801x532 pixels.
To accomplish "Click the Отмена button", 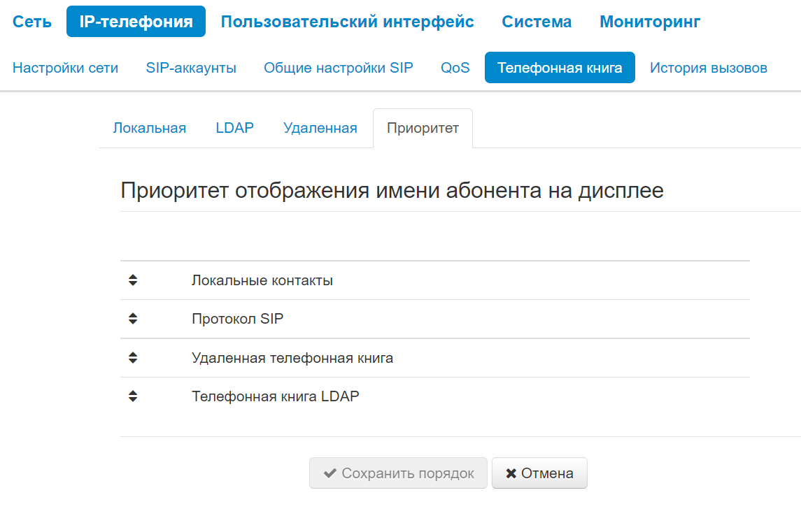I will tap(539, 473).
